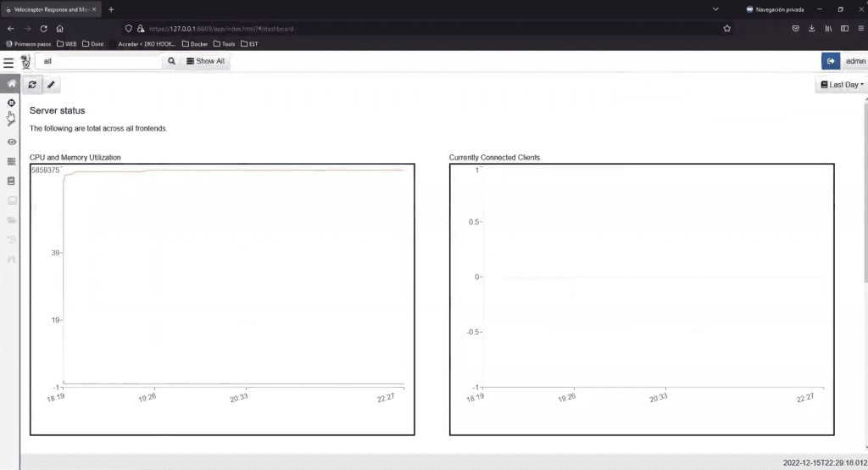The image size is (868, 470).
Task: Go to Home dashboard sidebar icon
Action: [x=11, y=83]
